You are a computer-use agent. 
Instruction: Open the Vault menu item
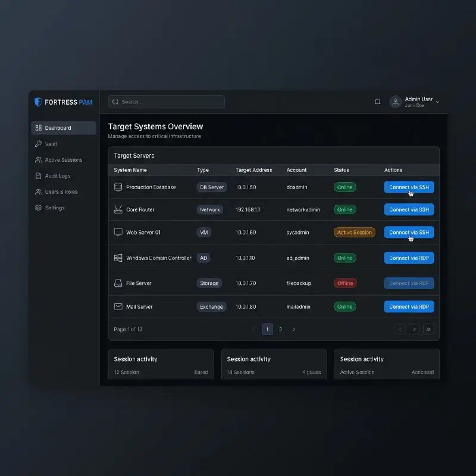pos(64,144)
